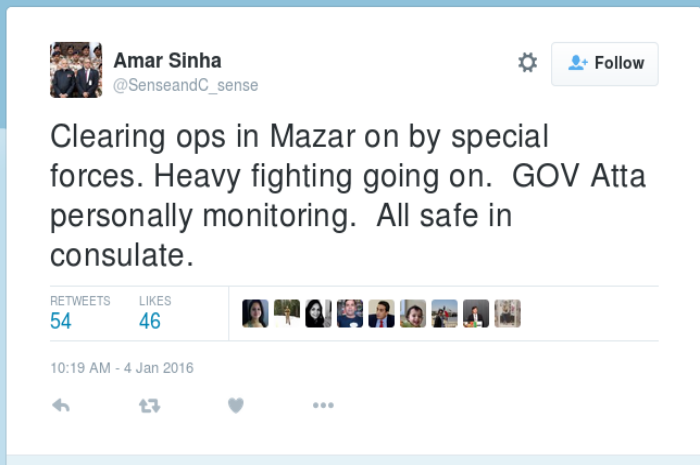The width and height of the screenshot is (700, 465).
Task: View the 46 likes list
Action: pyautogui.click(x=155, y=313)
